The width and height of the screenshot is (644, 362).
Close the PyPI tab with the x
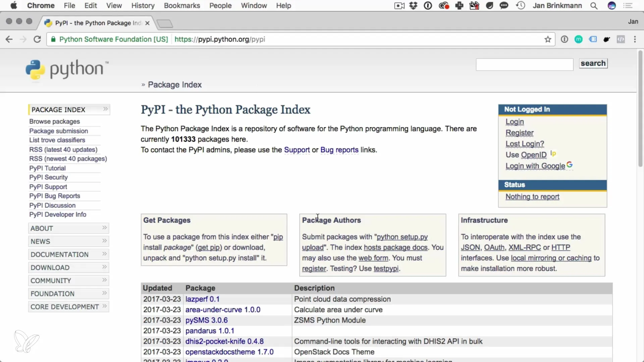(147, 23)
